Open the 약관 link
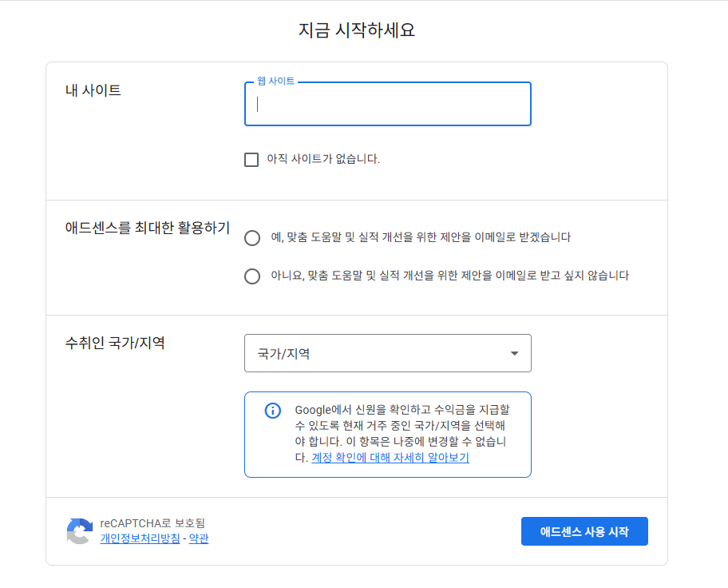Screen dimensions: 728x588 tap(199, 538)
